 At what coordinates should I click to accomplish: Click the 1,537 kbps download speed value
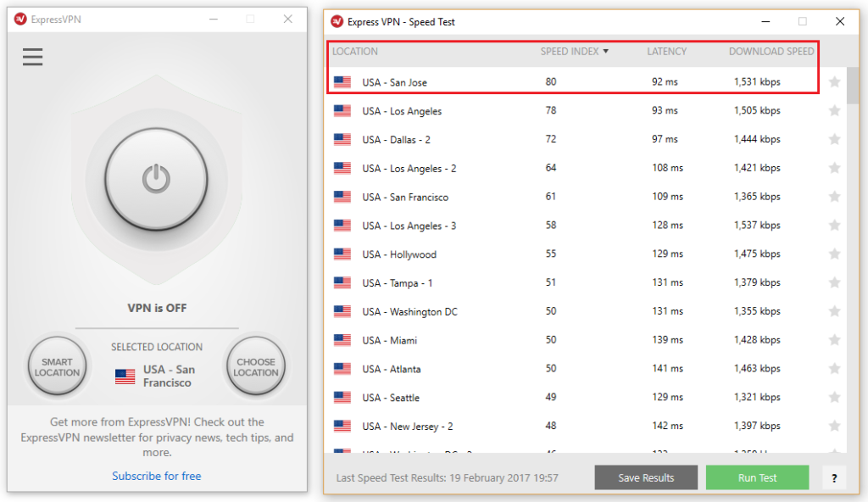757,225
